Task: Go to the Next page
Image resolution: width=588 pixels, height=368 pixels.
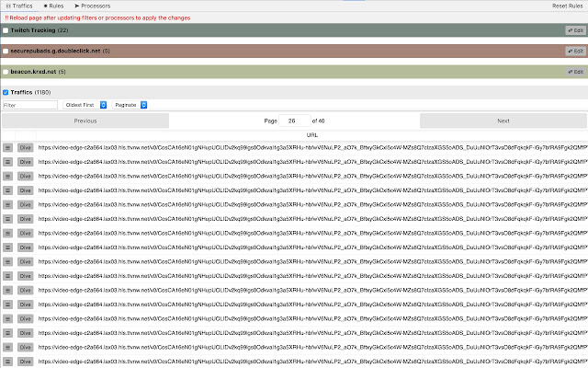Action: click(x=503, y=121)
